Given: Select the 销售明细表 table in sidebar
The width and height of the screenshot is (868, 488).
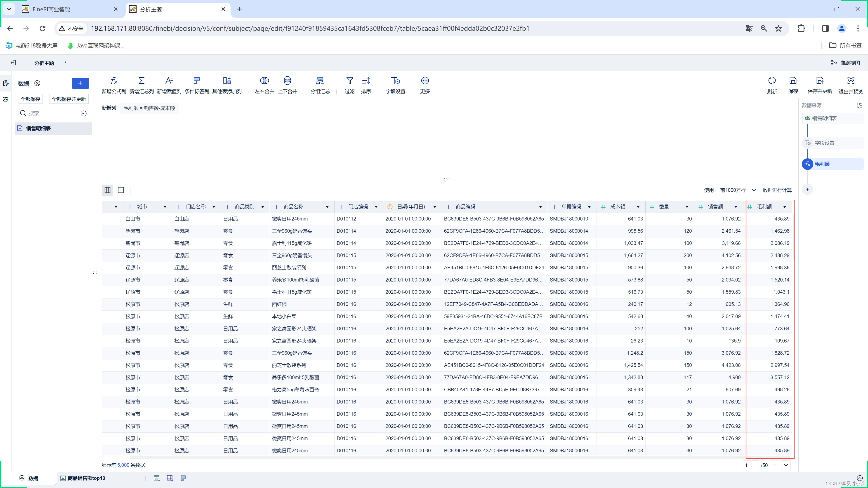Looking at the screenshot, I should coord(53,128).
